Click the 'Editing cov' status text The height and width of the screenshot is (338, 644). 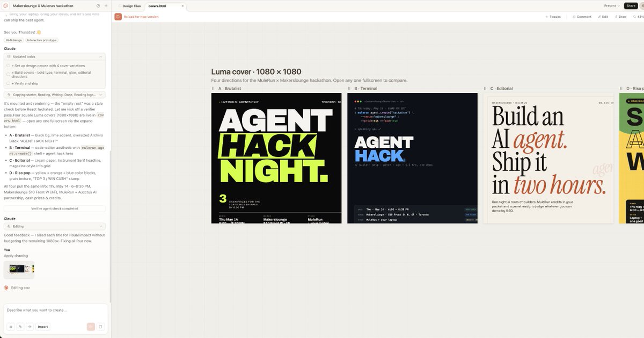pos(20,288)
